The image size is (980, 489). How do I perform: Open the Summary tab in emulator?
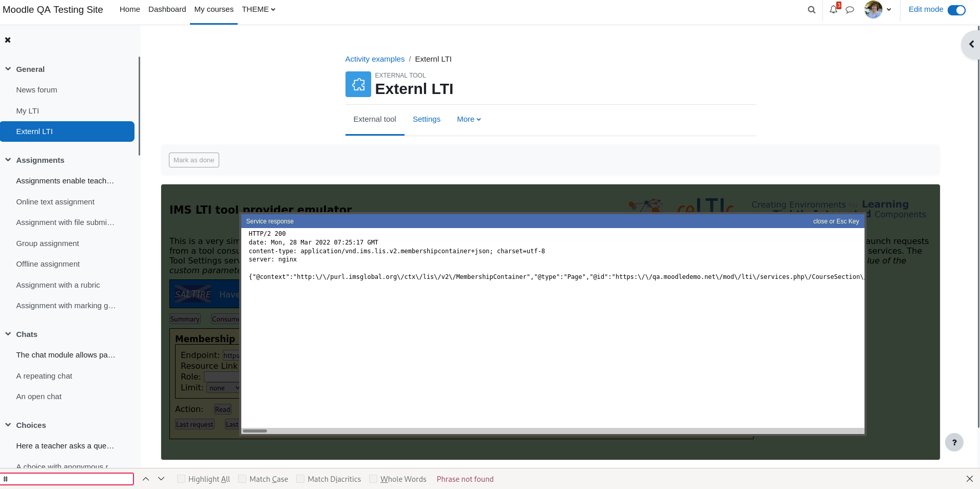tap(185, 319)
